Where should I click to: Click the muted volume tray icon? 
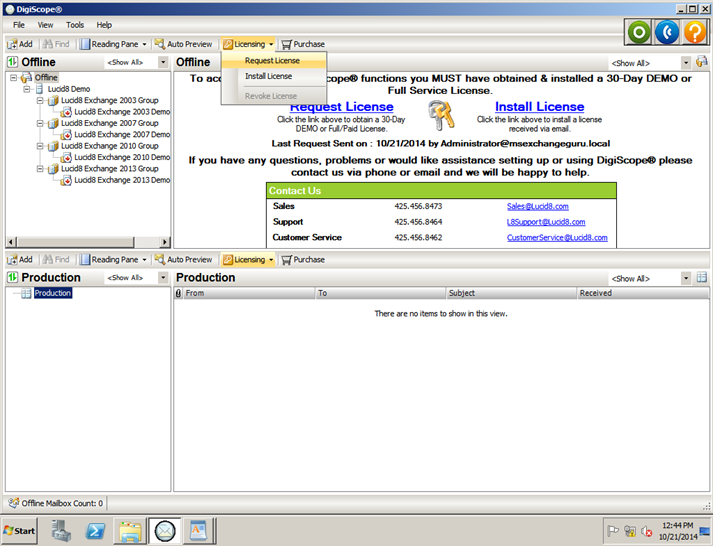coord(647,531)
